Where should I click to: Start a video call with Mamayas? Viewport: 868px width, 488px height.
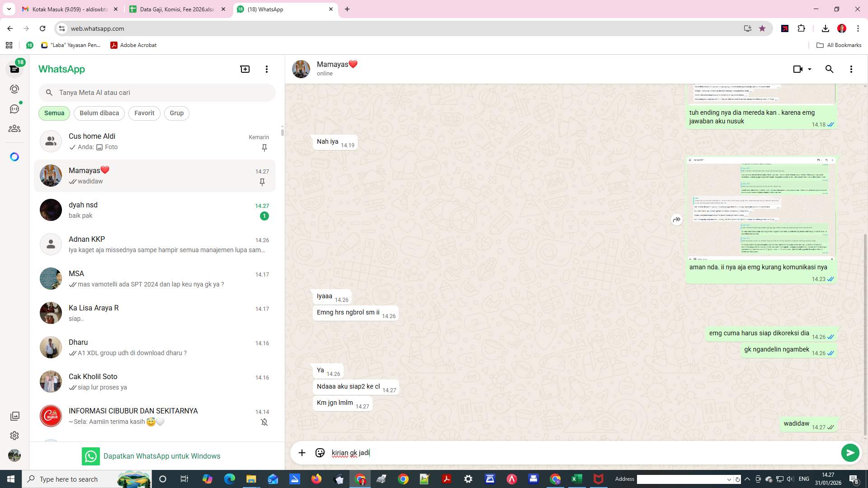(797, 69)
